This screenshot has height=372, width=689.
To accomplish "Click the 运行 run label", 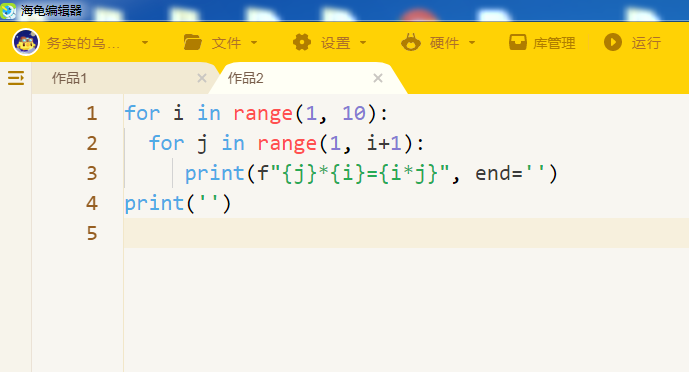I will [x=646, y=43].
